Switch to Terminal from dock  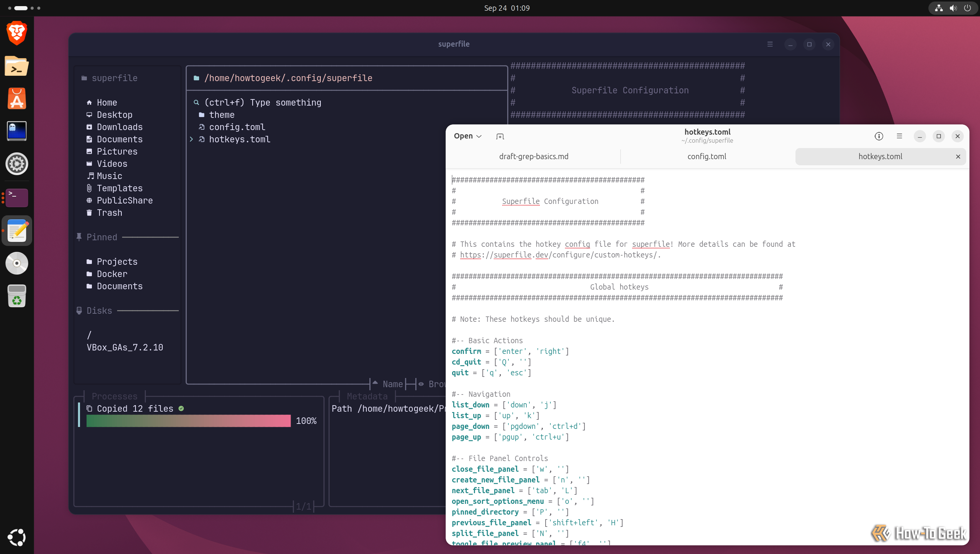click(x=17, y=197)
